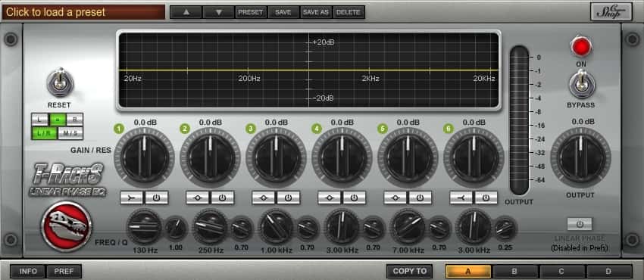Select high-shelf filter type for band 6
The width and height of the screenshot is (644, 280).
(461, 198)
